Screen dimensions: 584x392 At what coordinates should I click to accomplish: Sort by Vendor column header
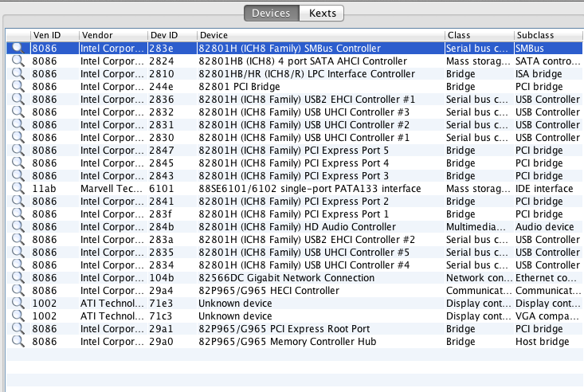(112, 36)
